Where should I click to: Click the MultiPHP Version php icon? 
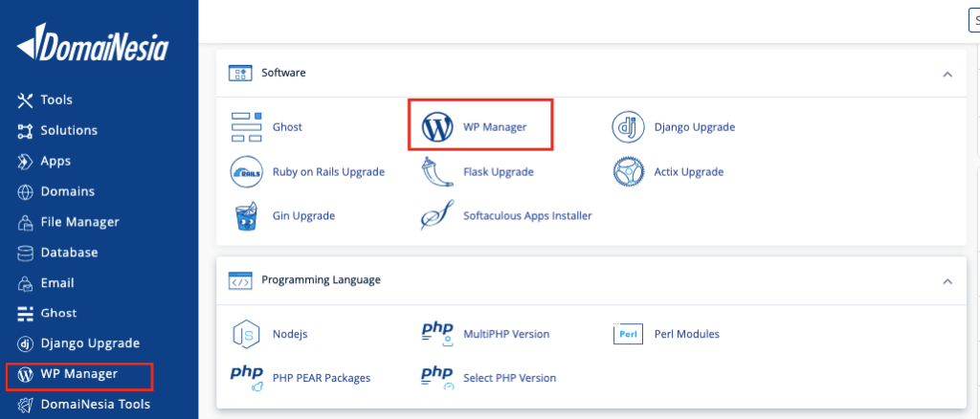[x=436, y=334]
